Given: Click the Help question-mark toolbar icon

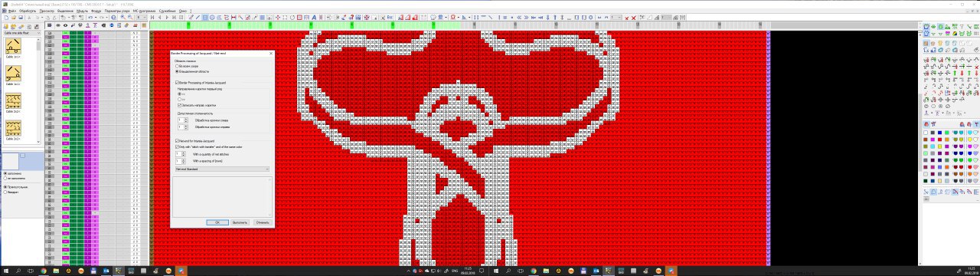Looking at the screenshot, I should point(113,18).
